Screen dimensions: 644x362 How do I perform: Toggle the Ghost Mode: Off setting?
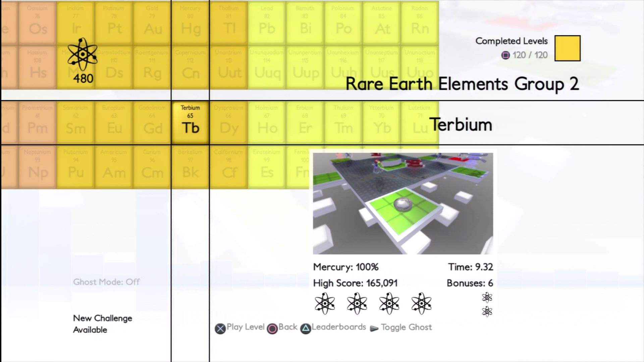[106, 282]
